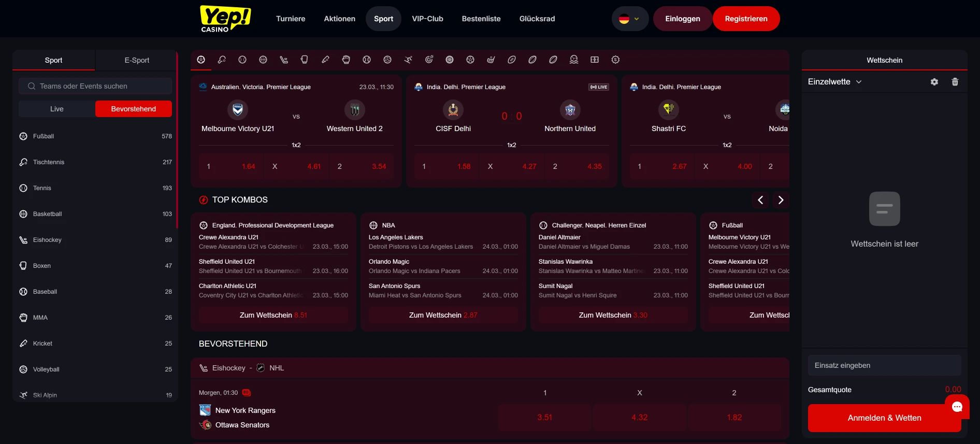Select the baseball icon in sports bar
The width and height of the screenshot is (980, 444).
point(367,60)
